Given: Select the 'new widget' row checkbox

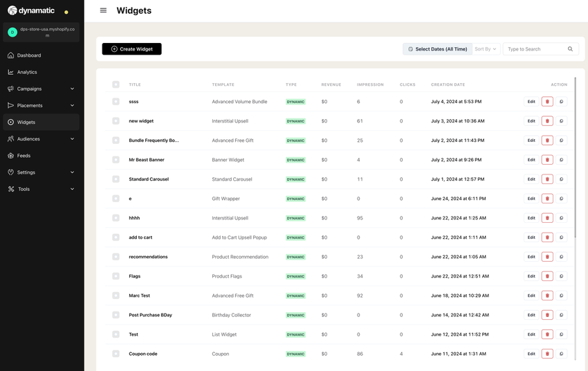Looking at the screenshot, I should point(116,121).
